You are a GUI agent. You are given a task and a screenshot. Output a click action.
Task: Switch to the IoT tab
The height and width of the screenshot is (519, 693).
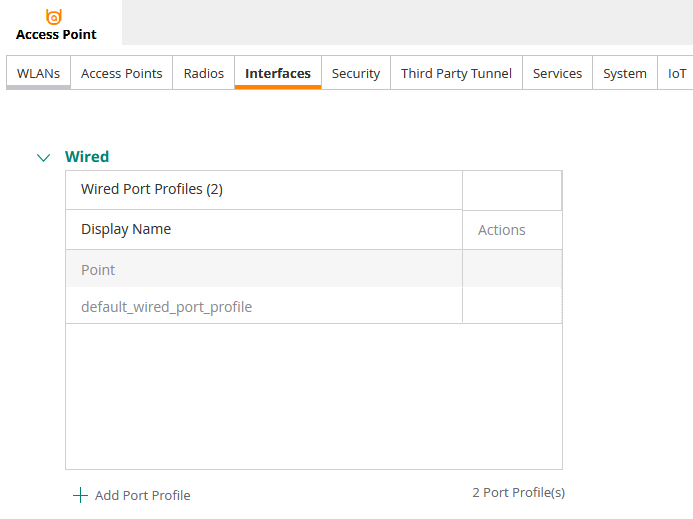click(x=677, y=73)
